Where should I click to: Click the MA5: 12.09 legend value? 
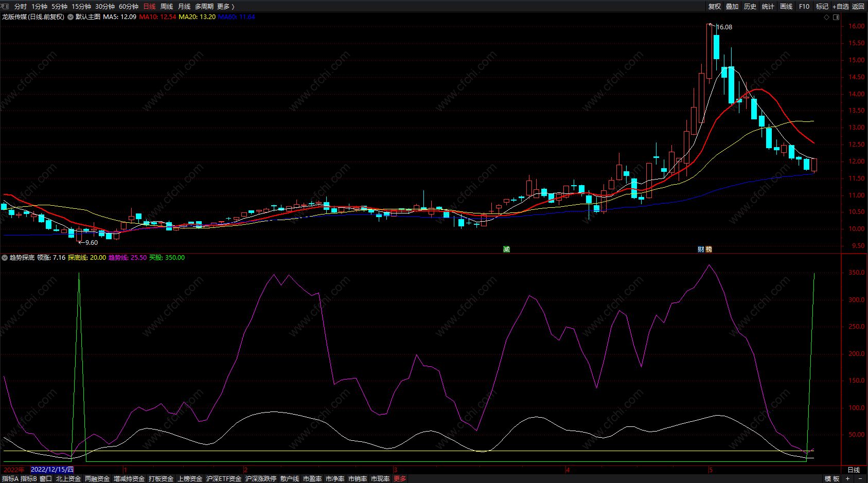click(x=120, y=17)
